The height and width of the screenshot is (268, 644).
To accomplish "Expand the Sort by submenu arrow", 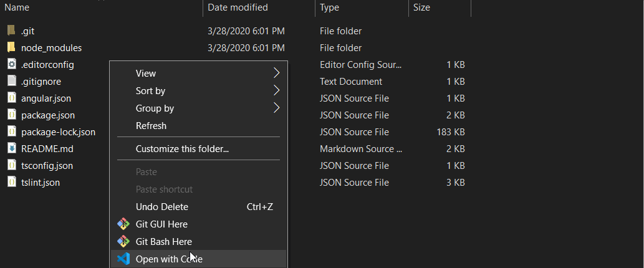I will (276, 90).
